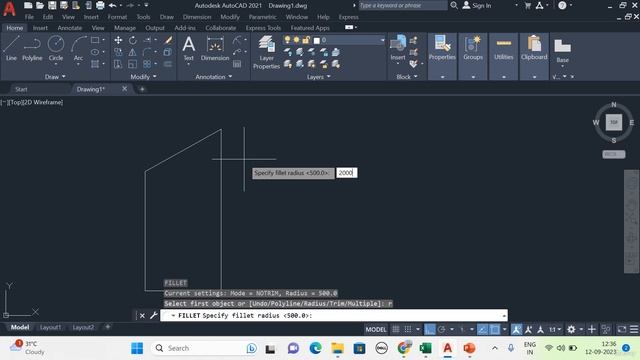
Task: Click the fillet radius dynamic input box
Action: pos(347,173)
